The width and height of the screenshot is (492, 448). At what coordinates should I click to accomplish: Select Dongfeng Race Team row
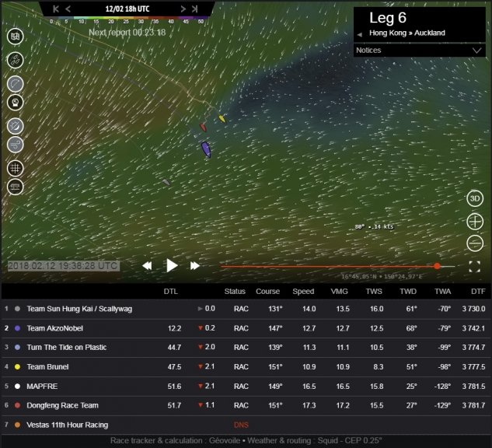pos(246,406)
